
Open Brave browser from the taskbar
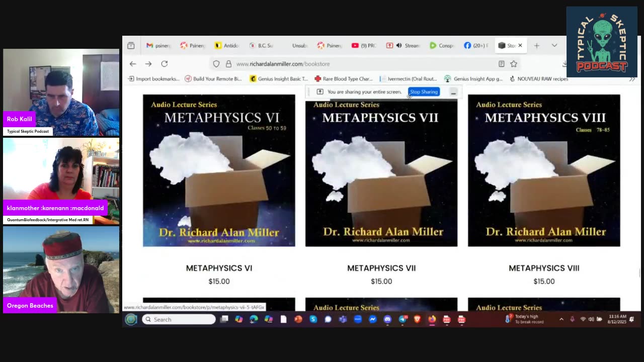click(417, 319)
